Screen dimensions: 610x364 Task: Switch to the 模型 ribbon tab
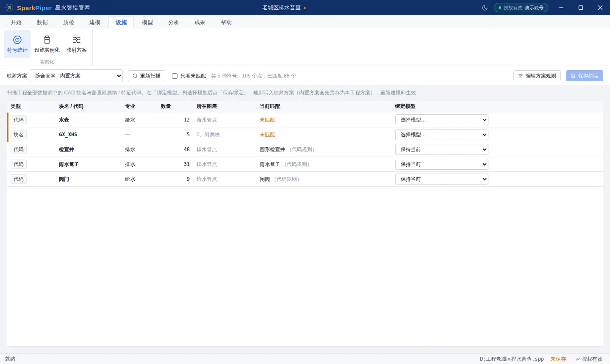pyautogui.click(x=147, y=22)
